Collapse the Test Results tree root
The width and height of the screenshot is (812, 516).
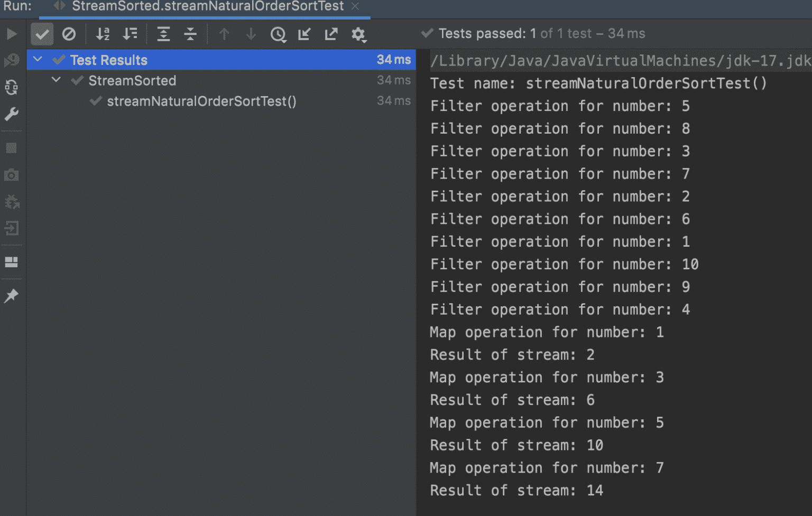click(x=37, y=59)
